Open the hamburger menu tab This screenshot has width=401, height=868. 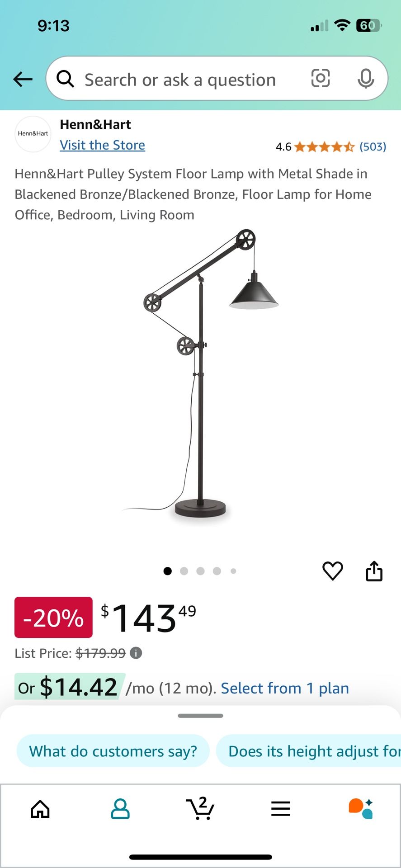(280, 809)
